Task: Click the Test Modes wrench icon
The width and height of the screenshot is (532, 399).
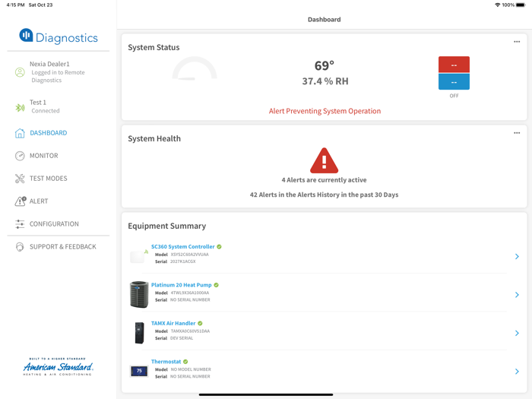Action: [20, 179]
